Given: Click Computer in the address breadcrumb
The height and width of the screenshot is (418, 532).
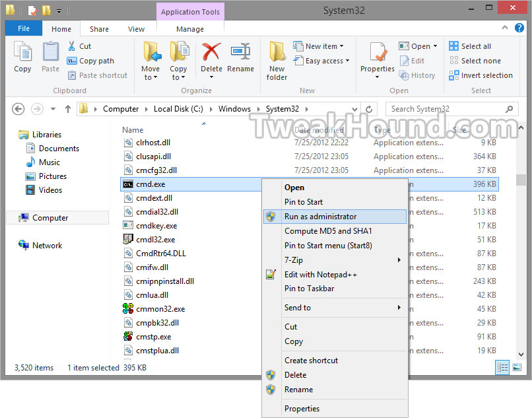Looking at the screenshot, I should 121,109.
